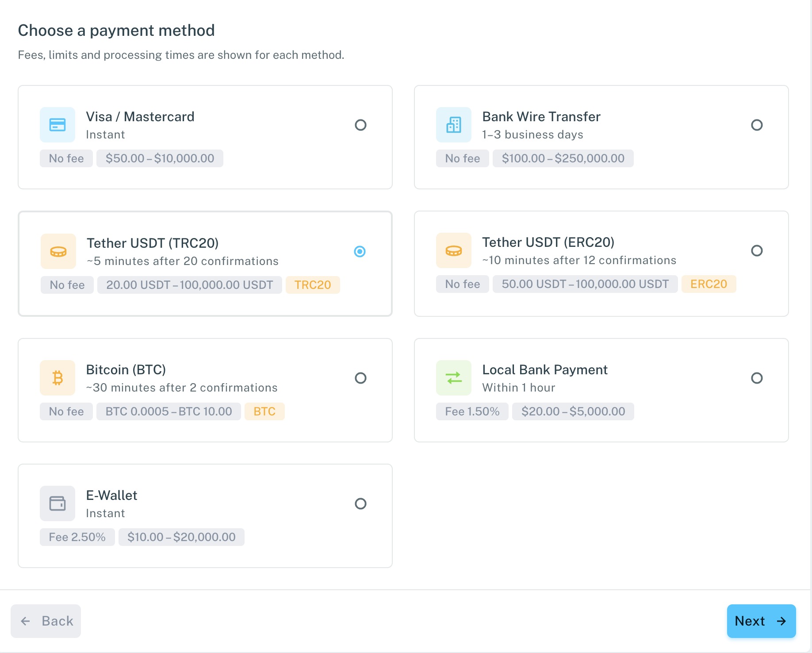Click the "$100.00 – $250,000.00" limit badge

(x=563, y=158)
